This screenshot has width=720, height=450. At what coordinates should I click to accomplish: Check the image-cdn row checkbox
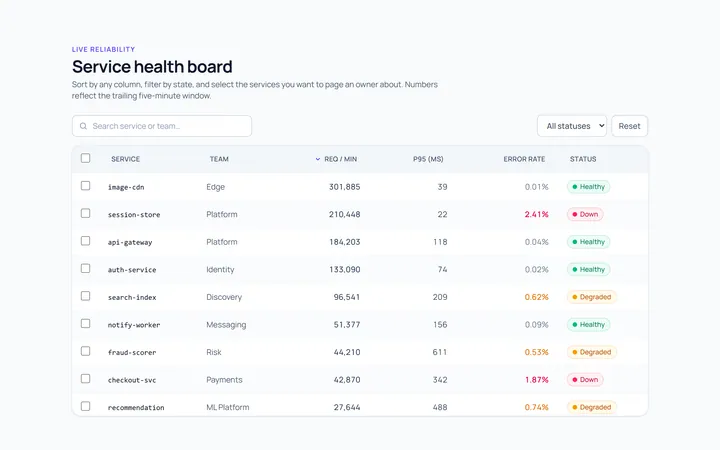tap(85, 186)
